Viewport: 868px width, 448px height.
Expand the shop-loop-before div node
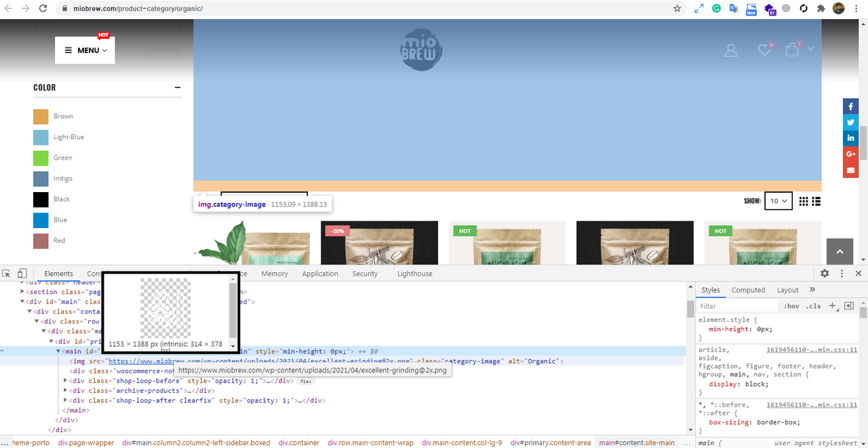66,381
